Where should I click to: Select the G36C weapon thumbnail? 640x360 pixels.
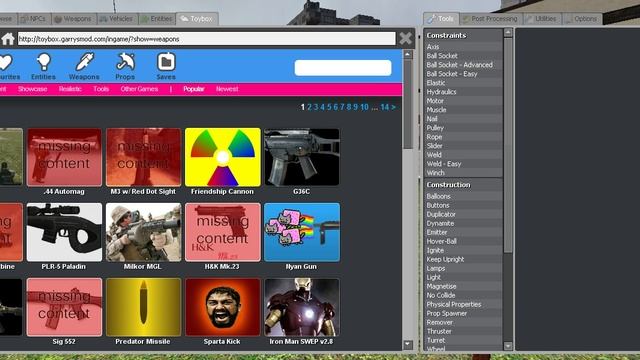302,157
